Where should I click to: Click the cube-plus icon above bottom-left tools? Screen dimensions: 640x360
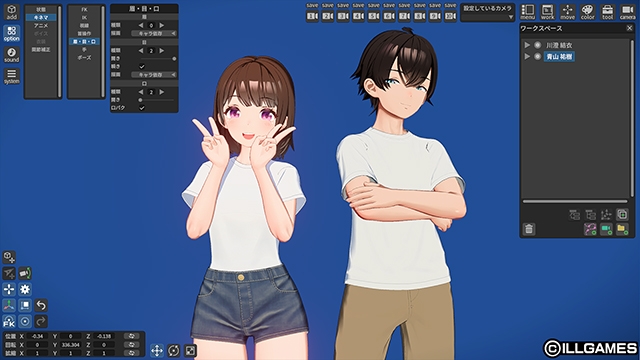pyautogui.click(x=9, y=257)
